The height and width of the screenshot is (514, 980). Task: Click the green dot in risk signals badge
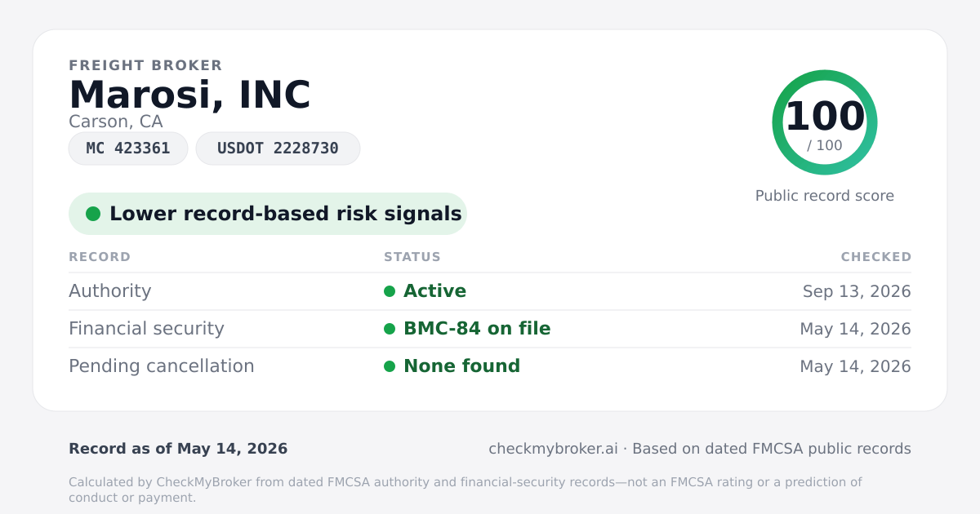tap(93, 214)
